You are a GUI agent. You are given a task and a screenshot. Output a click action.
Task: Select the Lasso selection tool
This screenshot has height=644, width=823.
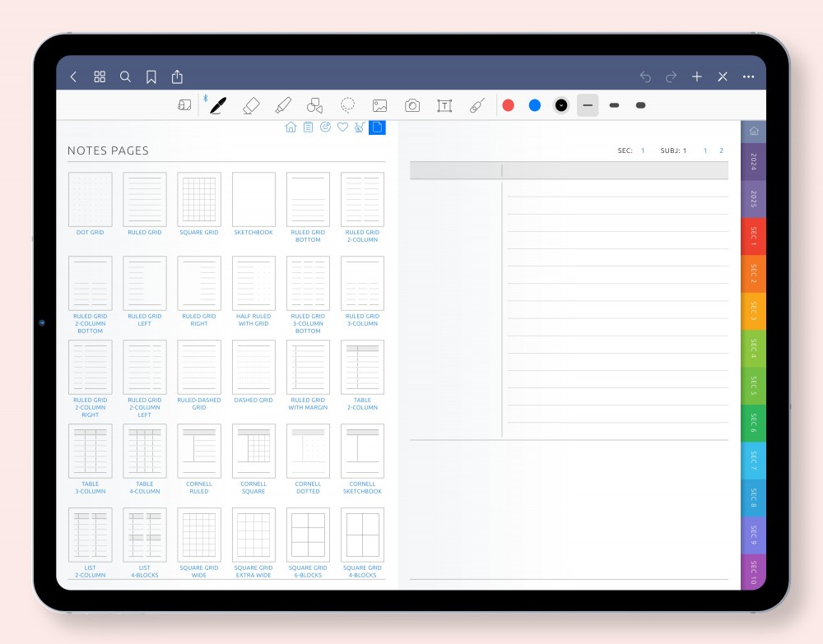pyautogui.click(x=347, y=105)
